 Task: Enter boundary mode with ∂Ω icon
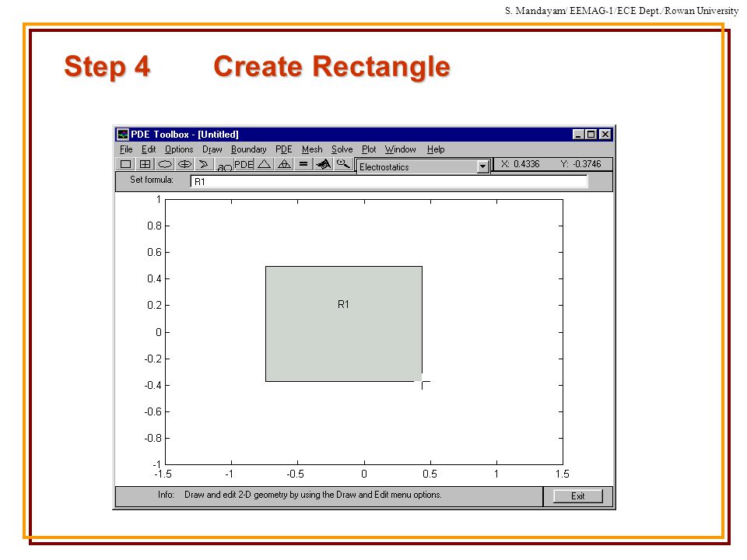tap(224, 166)
